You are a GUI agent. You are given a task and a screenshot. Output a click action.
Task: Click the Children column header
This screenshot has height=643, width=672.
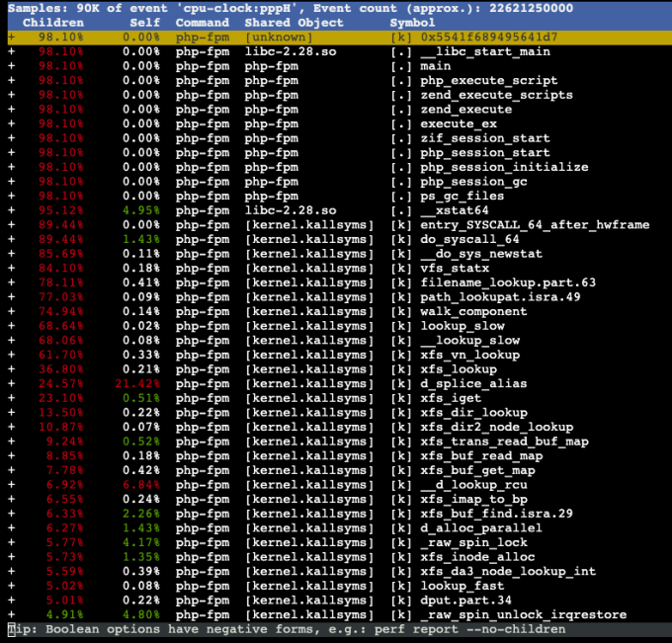(x=53, y=23)
